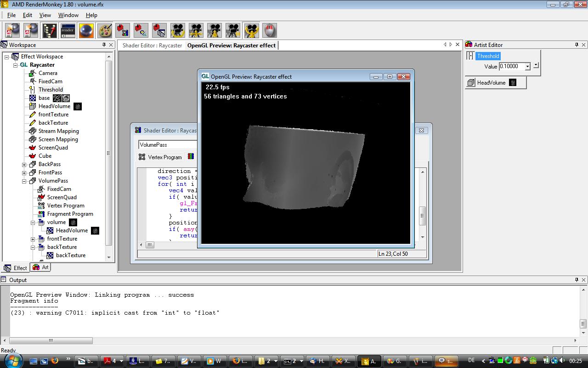Toggle the Artist Editor pin
The image size is (588, 368).
coord(577,45)
